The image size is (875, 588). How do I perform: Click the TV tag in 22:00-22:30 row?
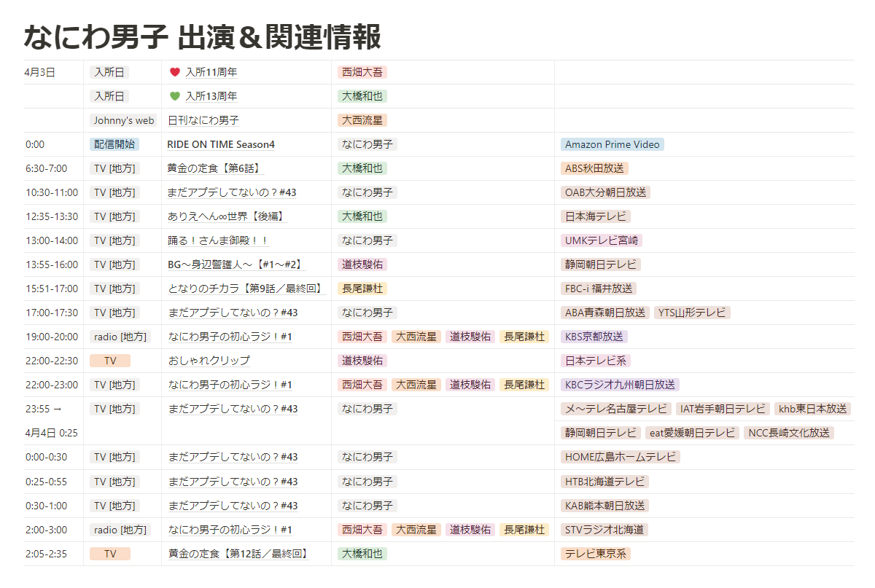point(110,361)
